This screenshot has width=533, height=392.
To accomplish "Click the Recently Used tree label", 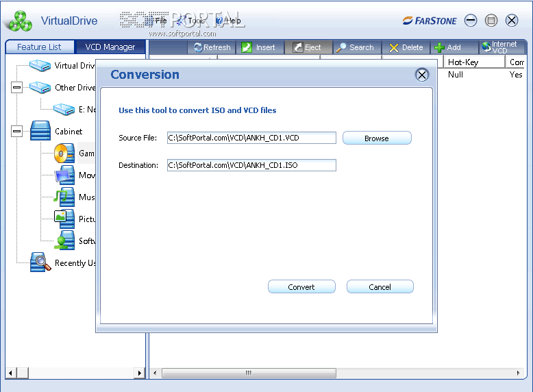I will pos(75,262).
